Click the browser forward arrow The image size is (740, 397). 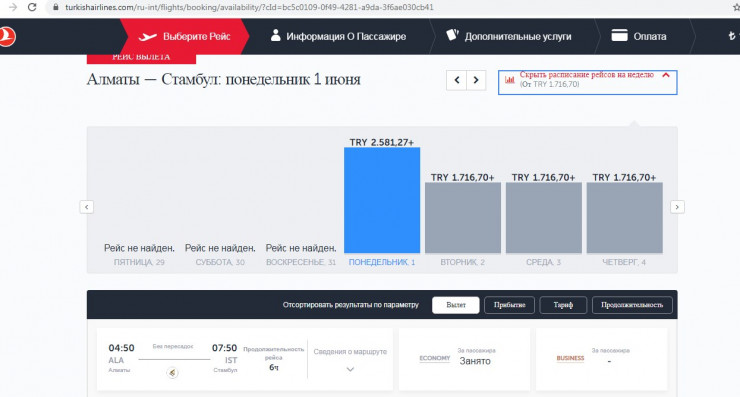click(x=13, y=7)
